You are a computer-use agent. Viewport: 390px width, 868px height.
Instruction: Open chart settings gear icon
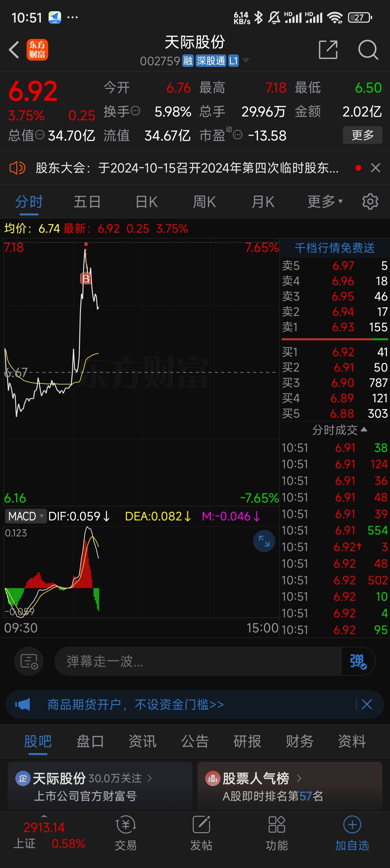pos(370,202)
